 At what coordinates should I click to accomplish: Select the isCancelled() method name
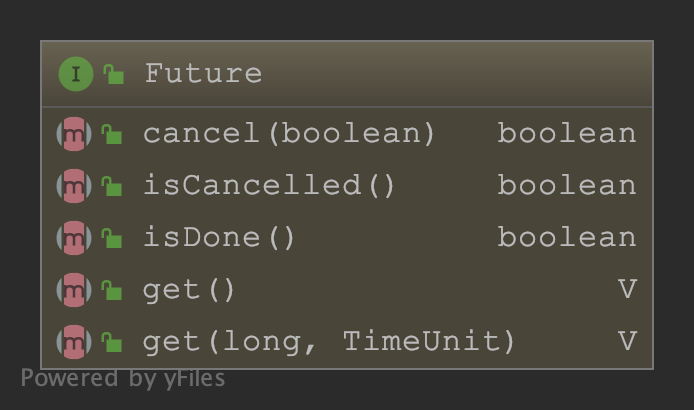pyautogui.click(x=269, y=186)
